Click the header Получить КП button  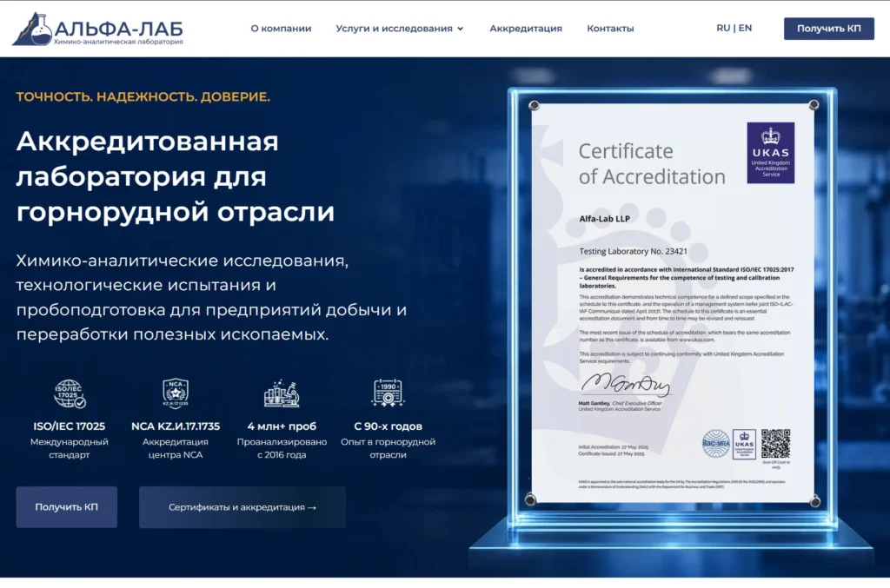[x=828, y=29]
